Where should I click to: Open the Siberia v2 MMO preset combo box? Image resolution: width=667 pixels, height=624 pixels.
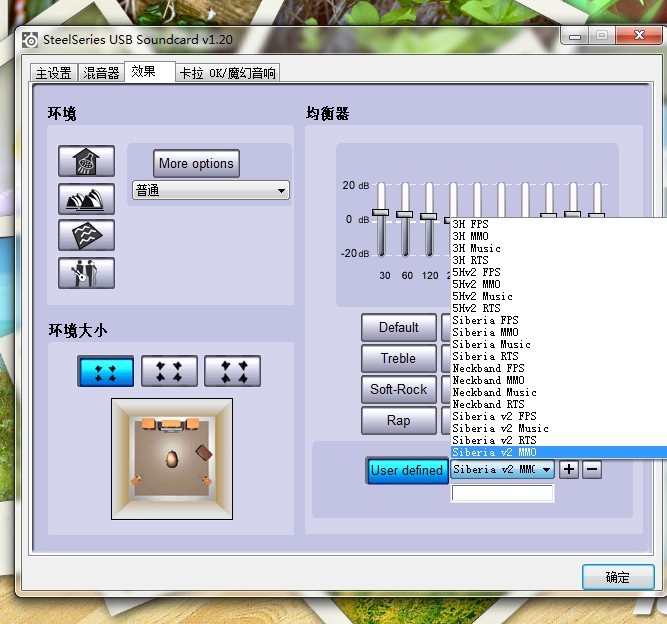click(x=502, y=469)
